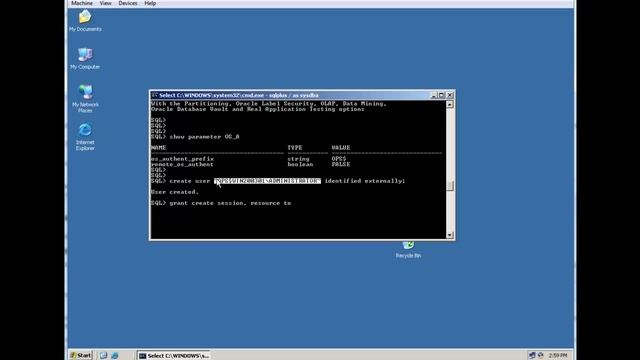The height and width of the screenshot is (360, 640).
Task: Open the Devices menu
Action: [128, 3]
